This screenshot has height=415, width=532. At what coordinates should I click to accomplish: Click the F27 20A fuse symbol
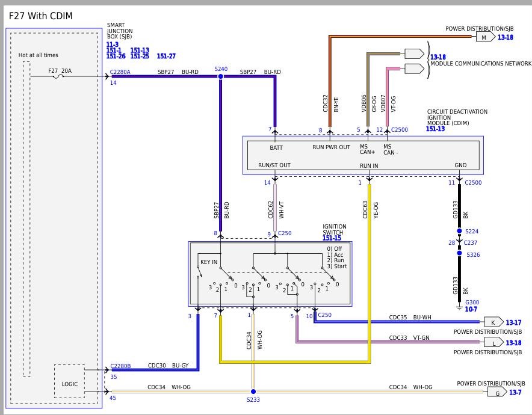(x=58, y=76)
